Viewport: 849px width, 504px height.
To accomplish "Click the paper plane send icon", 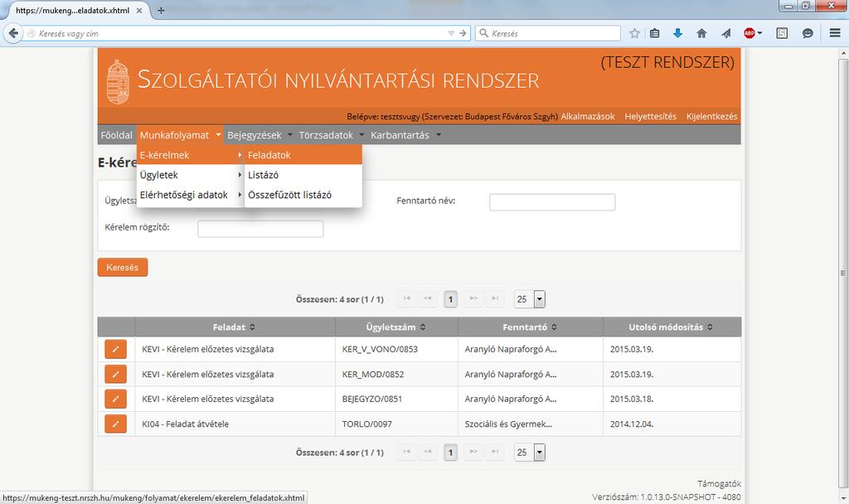I will [726, 33].
